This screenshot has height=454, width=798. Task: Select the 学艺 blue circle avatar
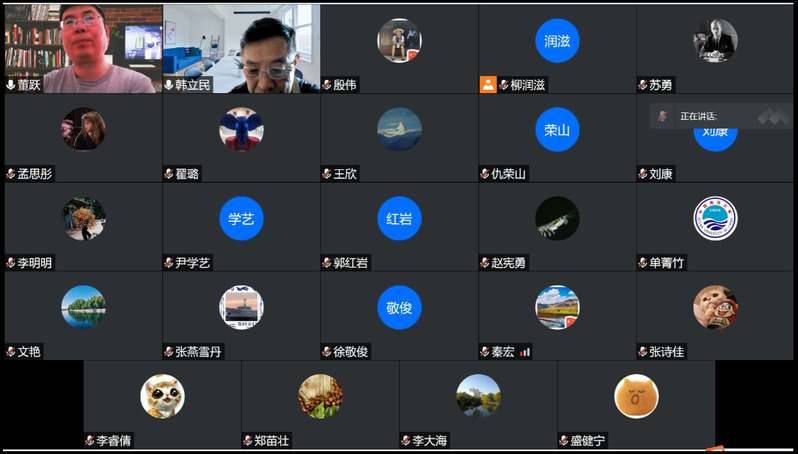pos(241,219)
